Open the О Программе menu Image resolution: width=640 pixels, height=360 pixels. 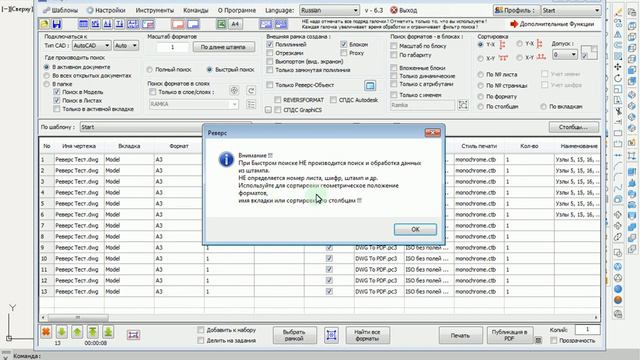point(237,10)
